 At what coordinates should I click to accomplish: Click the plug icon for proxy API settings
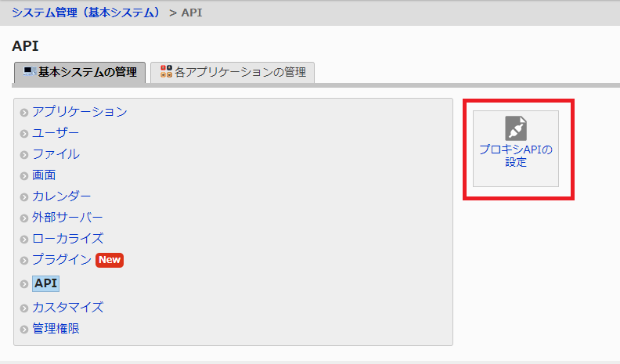click(516, 128)
